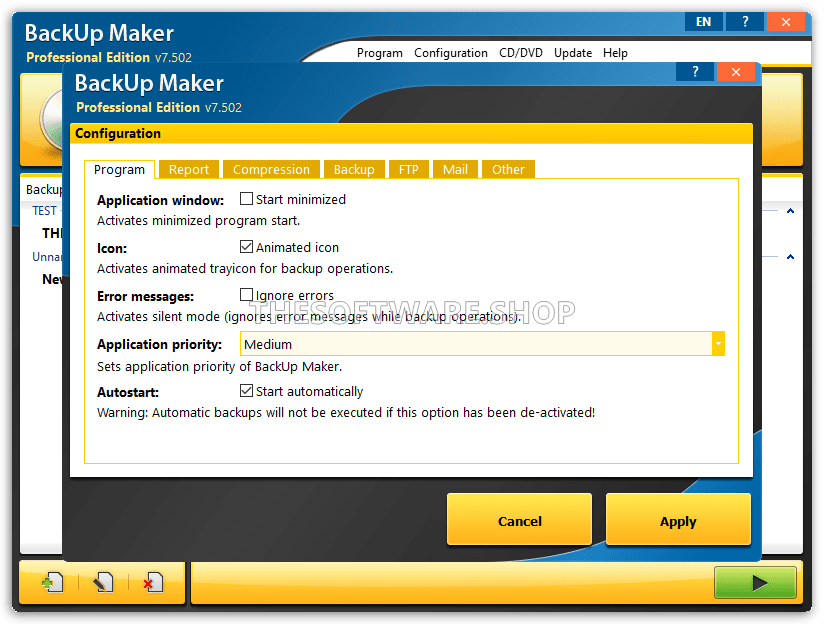Collapse the TEST backup group arrow
Image resolution: width=824 pixels, height=624 pixels.
pos(790,211)
